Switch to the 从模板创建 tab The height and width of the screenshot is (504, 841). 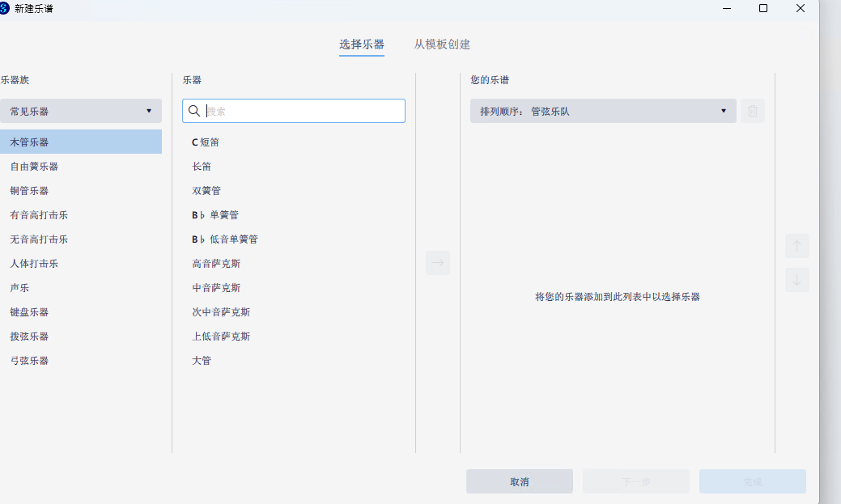pyautogui.click(x=442, y=44)
